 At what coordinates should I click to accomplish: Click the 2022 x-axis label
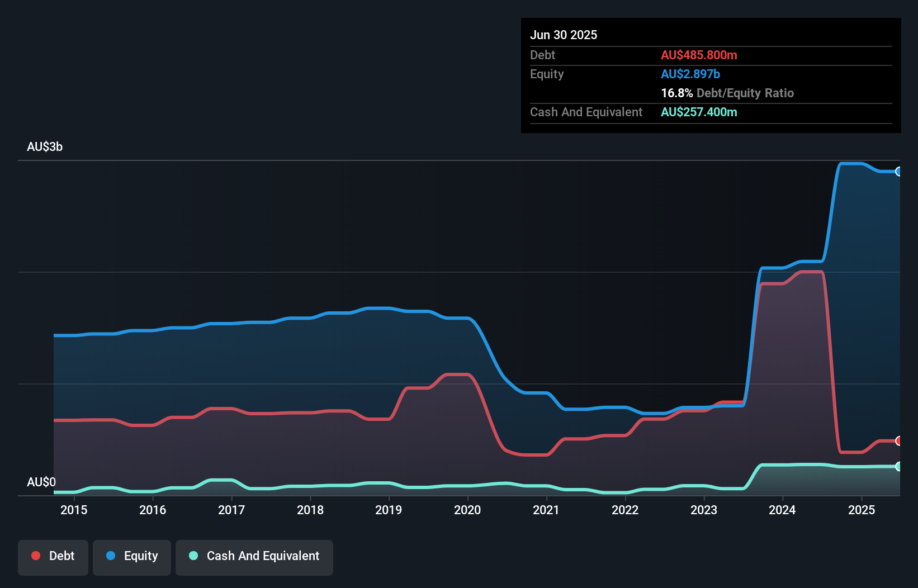coord(625,510)
